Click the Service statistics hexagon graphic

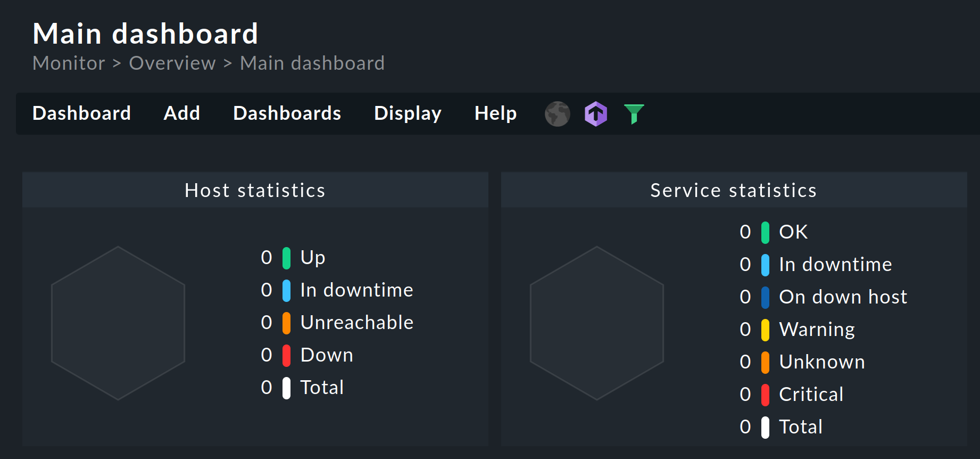pos(597,323)
